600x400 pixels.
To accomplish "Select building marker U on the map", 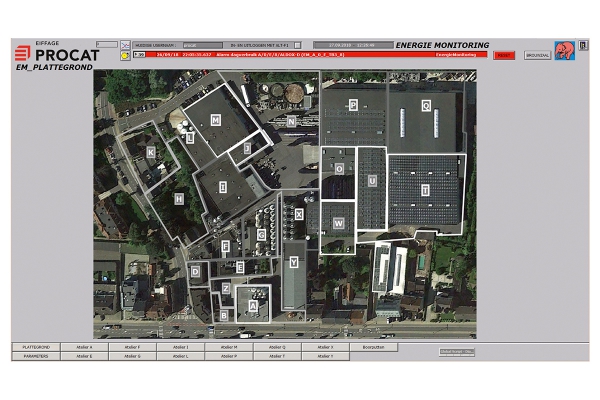I will (x=372, y=181).
